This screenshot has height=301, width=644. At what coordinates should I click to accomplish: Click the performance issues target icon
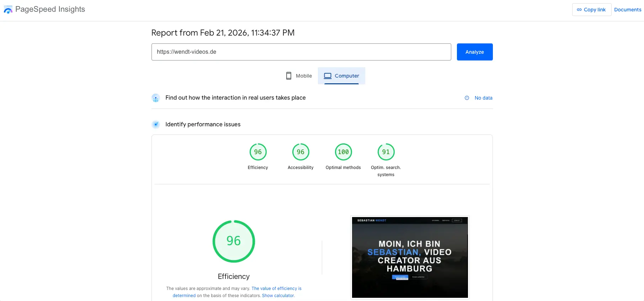coord(156,125)
